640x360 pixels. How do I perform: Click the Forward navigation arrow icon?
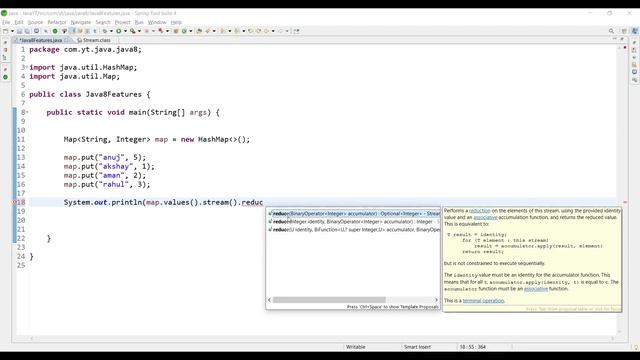[280, 31]
